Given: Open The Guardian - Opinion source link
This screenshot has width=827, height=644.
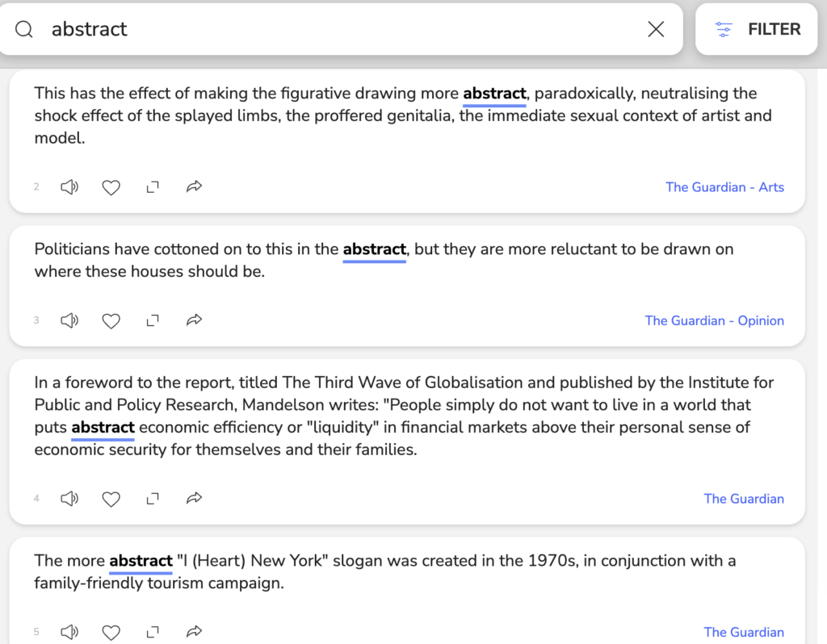Looking at the screenshot, I should (714, 320).
